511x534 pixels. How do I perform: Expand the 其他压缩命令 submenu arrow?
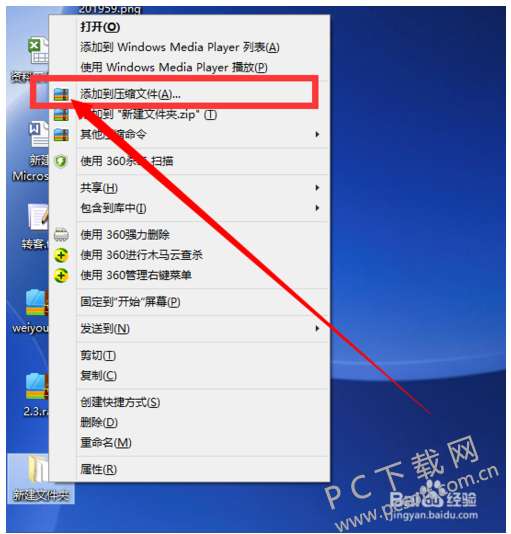(x=317, y=134)
